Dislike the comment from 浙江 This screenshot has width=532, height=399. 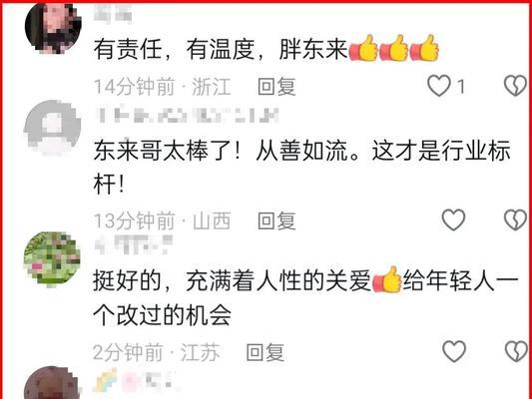click(515, 86)
